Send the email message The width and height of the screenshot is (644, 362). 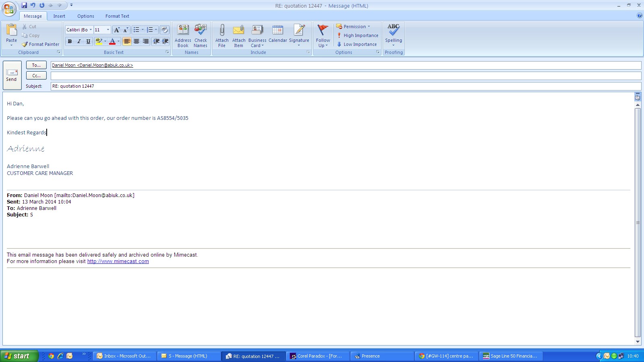click(x=12, y=75)
